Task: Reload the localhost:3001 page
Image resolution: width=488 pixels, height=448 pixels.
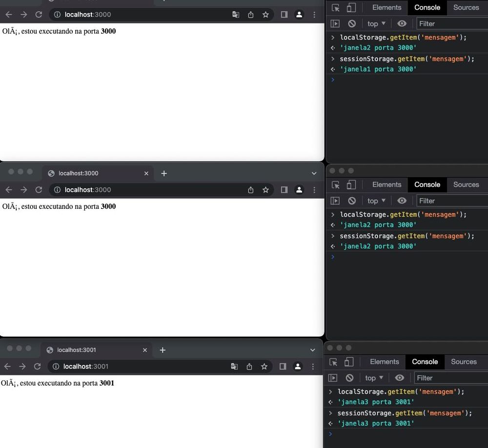Action: pos(37,367)
